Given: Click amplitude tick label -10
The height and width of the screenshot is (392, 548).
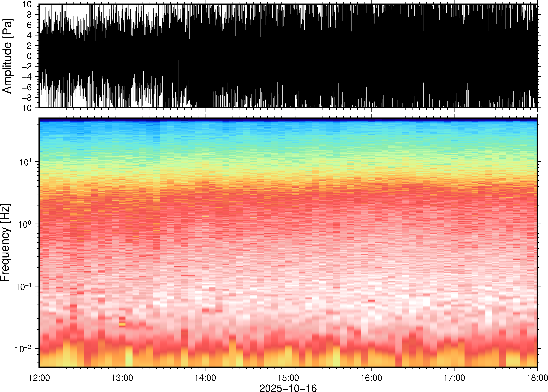Looking at the screenshot, I should click(24, 108).
